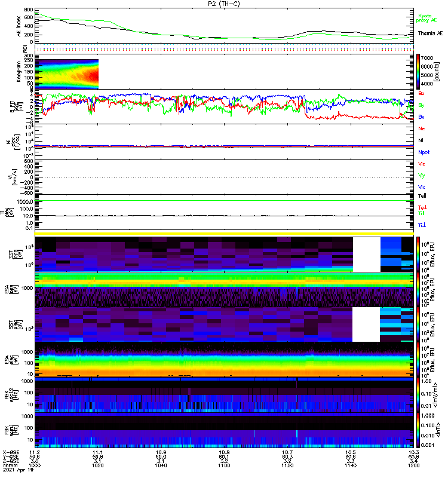Click the green By legend label

(421, 106)
